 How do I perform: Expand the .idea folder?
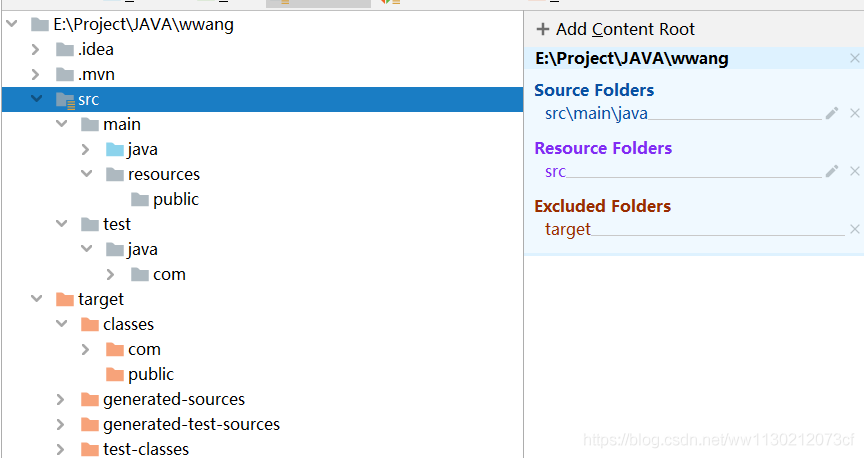coord(35,50)
